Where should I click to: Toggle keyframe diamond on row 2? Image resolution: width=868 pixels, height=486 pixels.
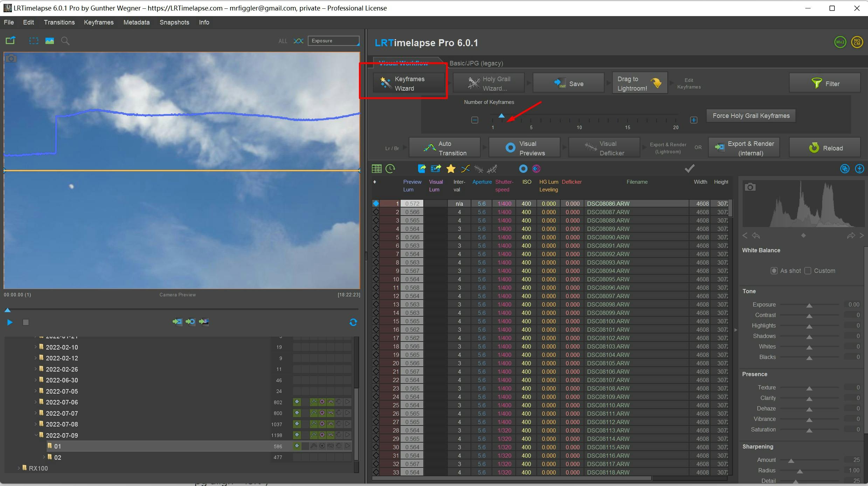click(x=376, y=212)
